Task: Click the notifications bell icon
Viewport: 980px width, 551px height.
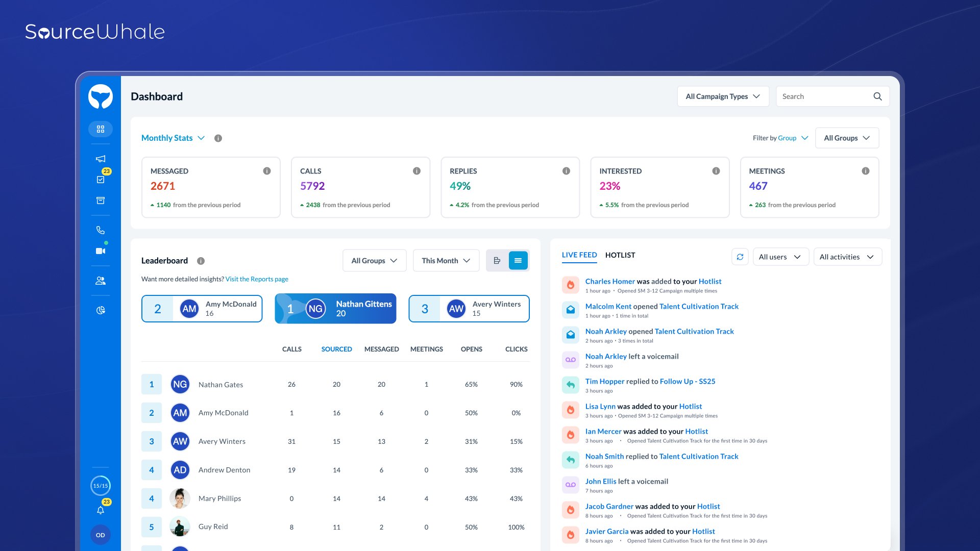Action: coord(101,510)
